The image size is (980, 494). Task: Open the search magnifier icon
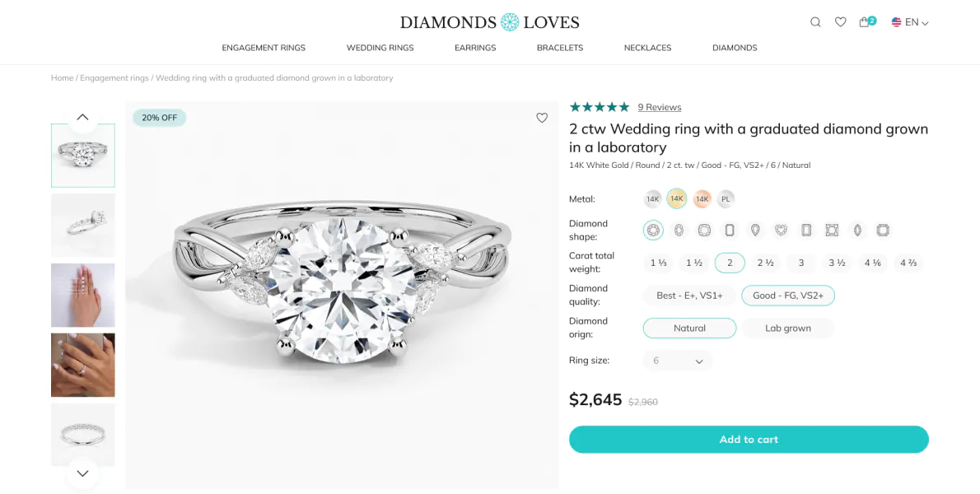[x=815, y=22]
